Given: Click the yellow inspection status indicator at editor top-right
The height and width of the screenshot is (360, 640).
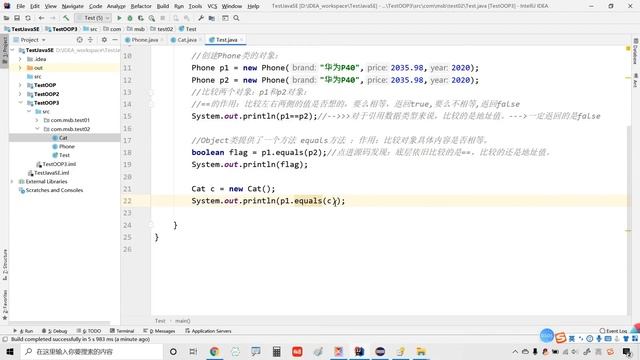Looking at the screenshot, I should tap(628, 49).
